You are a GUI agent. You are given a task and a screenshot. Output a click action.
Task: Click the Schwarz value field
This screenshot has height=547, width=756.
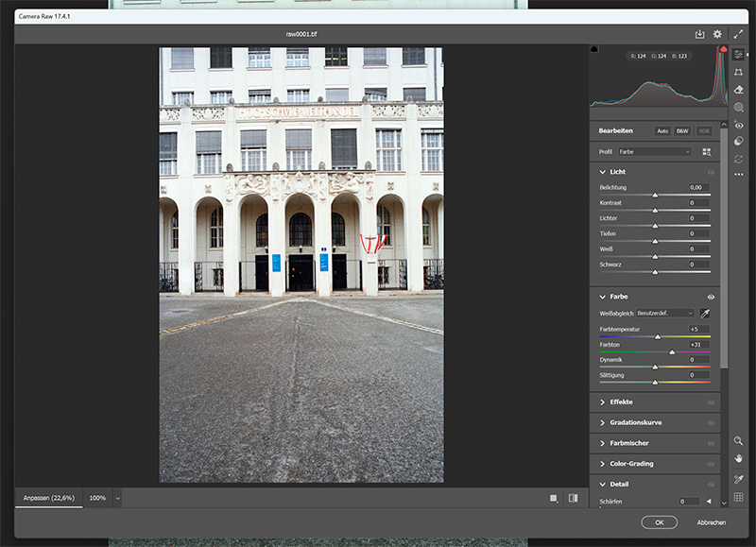coord(698,265)
